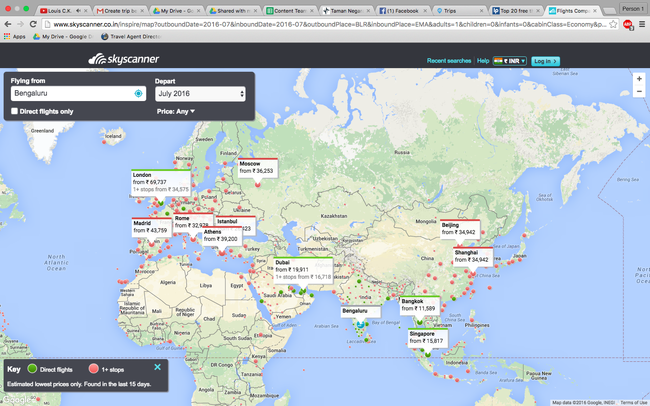This screenshot has width=650, height=406.
Task: Open Travel Agent Directory bookmark
Action: 131,36
